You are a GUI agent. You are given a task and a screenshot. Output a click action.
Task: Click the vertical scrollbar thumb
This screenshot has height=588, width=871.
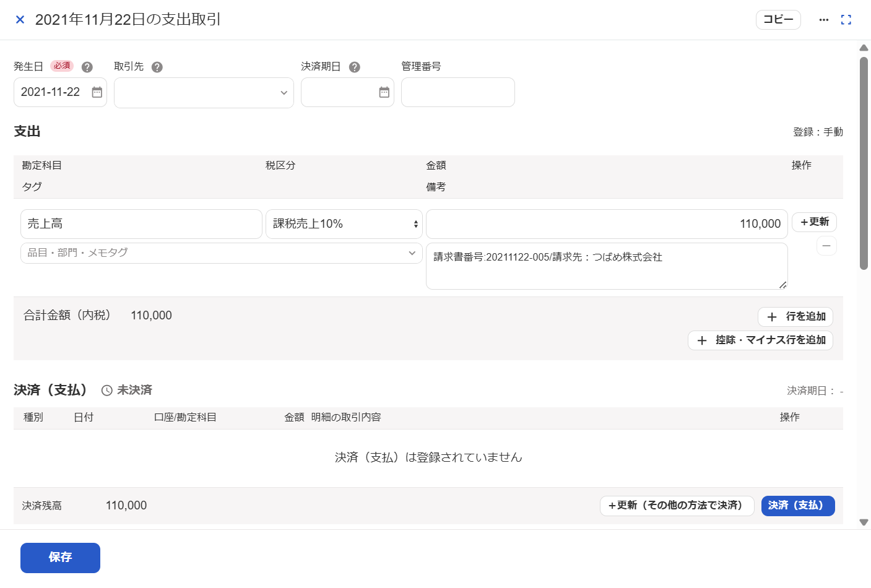[864, 163]
